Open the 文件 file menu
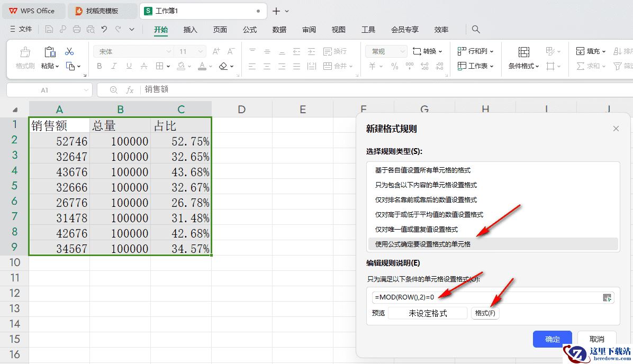This screenshot has height=364, width=633. click(21, 29)
